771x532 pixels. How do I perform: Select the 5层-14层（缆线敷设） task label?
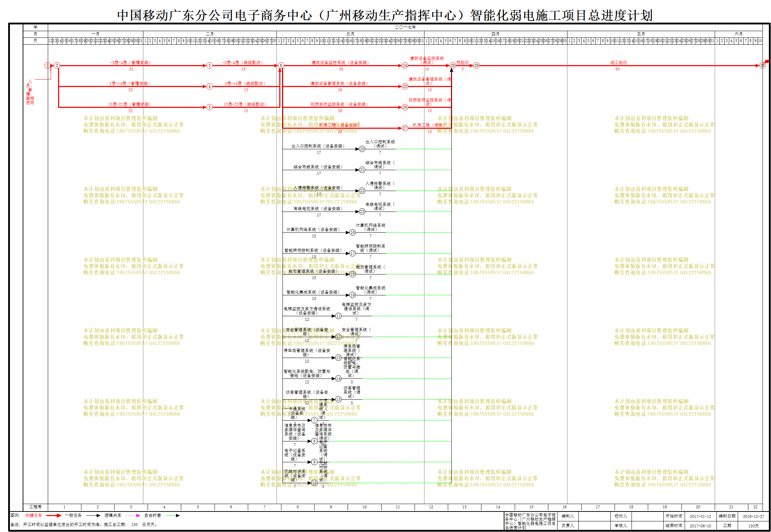[x=245, y=83]
